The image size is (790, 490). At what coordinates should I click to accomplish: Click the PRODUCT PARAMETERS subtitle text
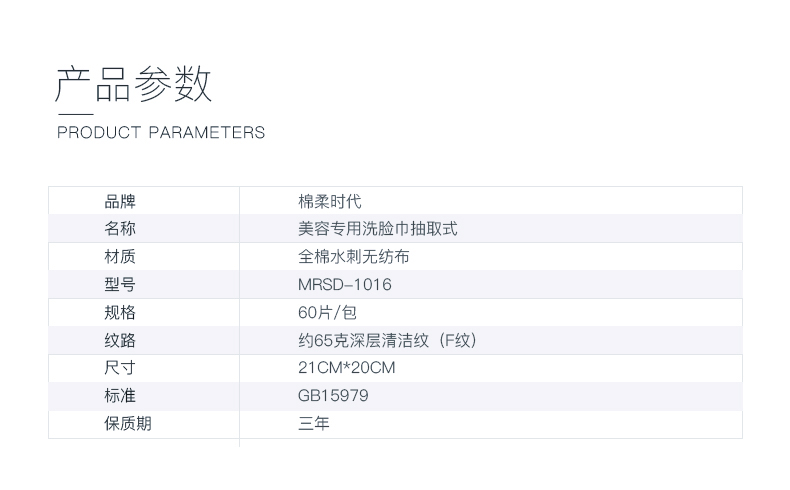[x=161, y=132]
